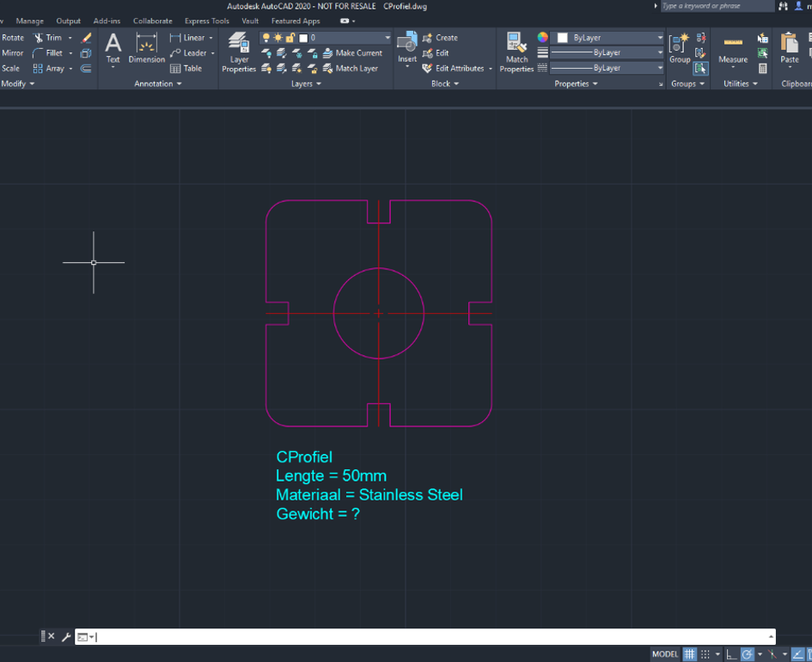Open the Quick Calculator icon
The image size is (812, 662).
tap(763, 68)
